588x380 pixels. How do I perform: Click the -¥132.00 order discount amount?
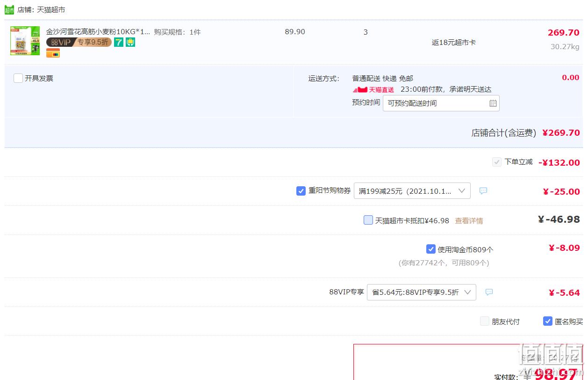click(559, 163)
